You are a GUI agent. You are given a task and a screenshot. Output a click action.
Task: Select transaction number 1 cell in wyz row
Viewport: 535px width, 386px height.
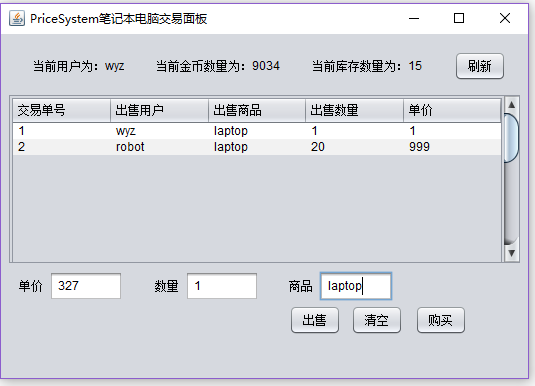[62, 131]
